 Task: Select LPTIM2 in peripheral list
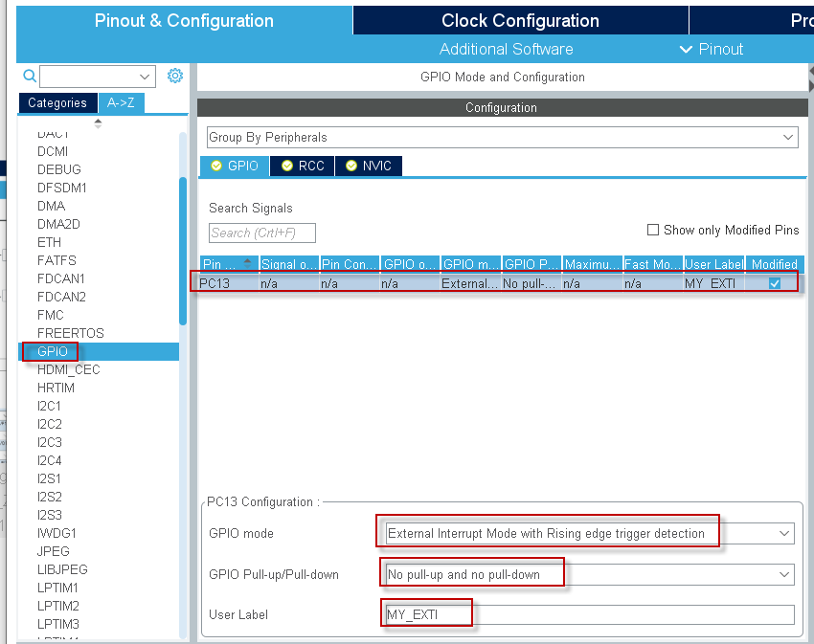(58, 606)
